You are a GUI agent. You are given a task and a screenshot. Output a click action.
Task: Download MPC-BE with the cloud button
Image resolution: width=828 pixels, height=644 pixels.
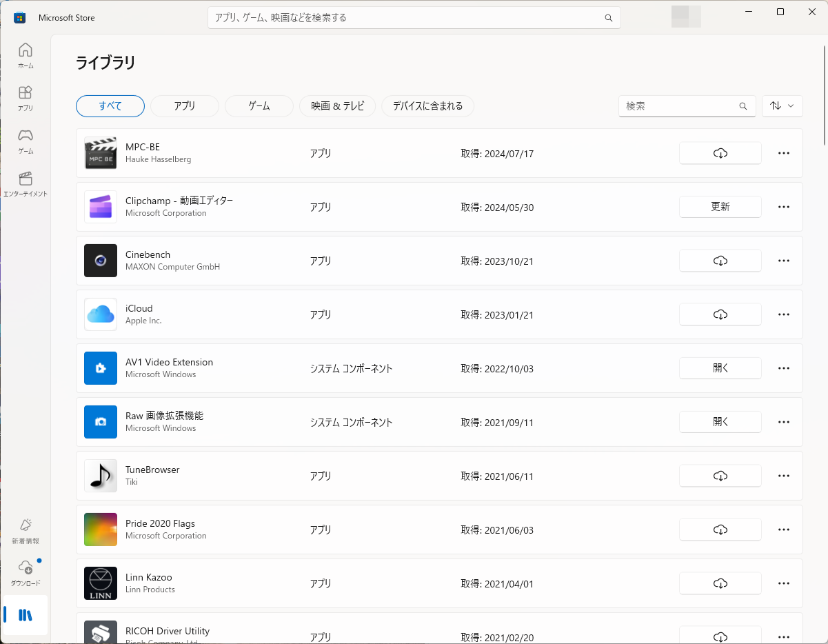click(x=720, y=153)
